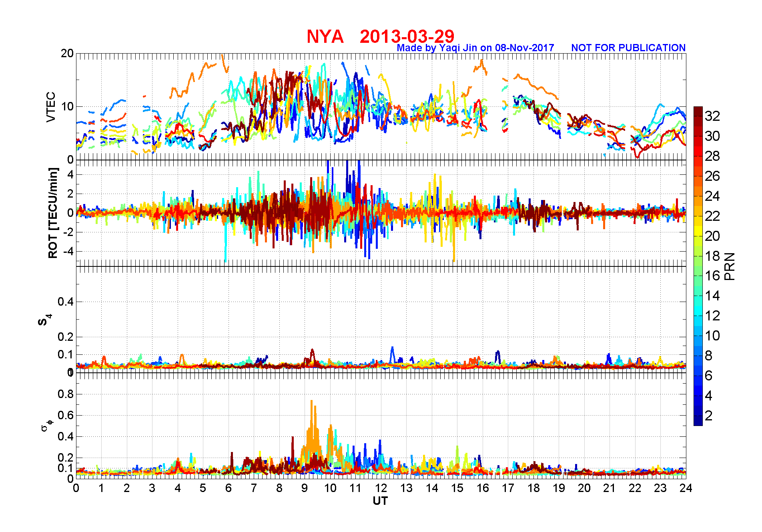Click the sigma-phi y-axis label
762x532 pixels.
[x=46, y=425]
